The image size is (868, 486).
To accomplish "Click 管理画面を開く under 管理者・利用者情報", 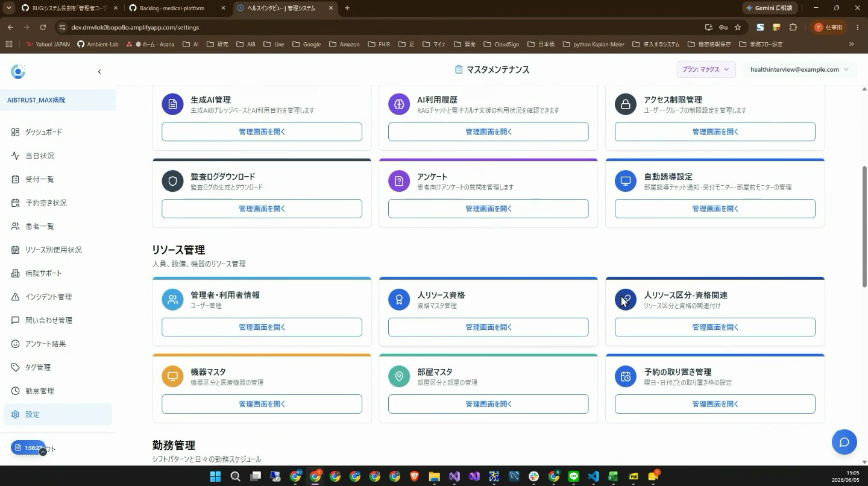I will tap(262, 327).
